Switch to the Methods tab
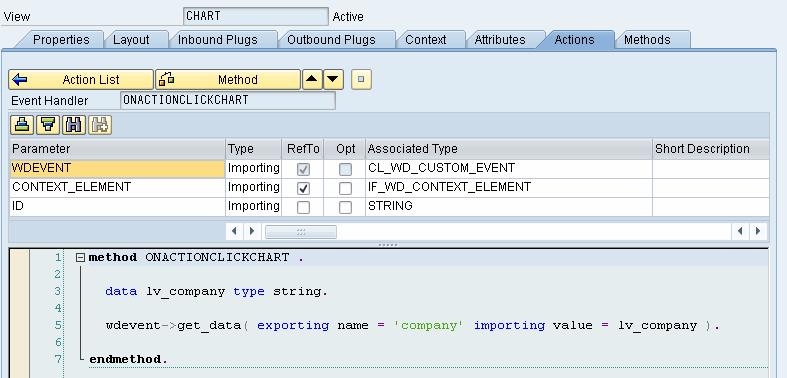The image size is (787, 378). point(647,40)
